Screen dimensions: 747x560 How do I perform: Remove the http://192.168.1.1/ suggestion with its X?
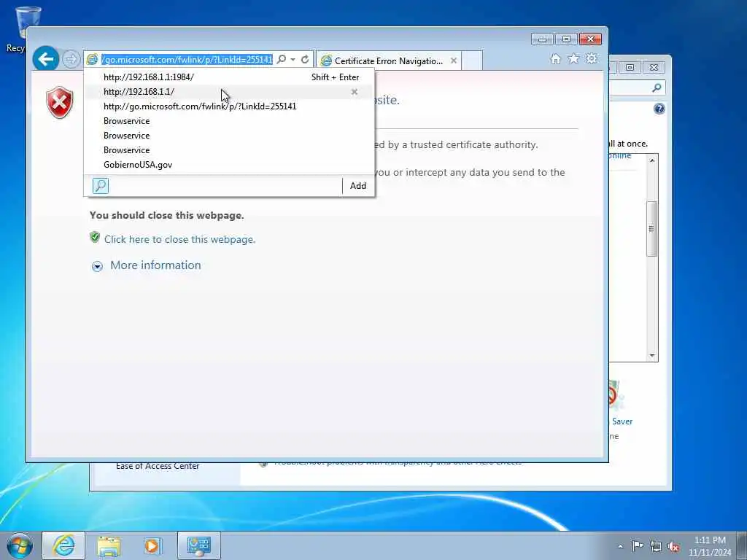355,92
